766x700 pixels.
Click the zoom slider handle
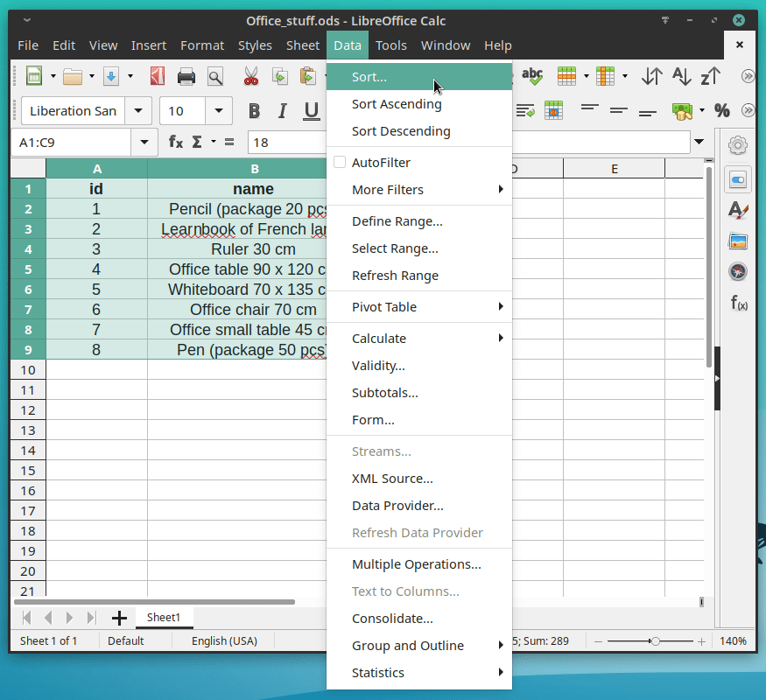pyautogui.click(x=656, y=641)
